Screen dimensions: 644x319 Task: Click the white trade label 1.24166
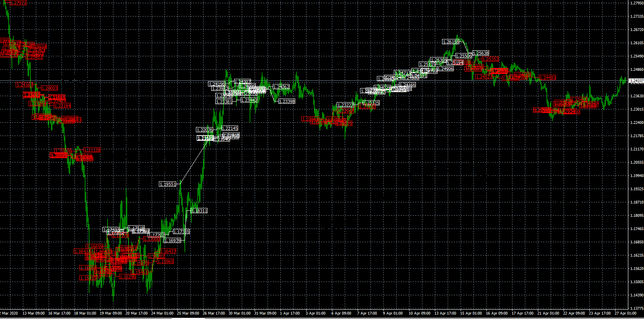(407, 85)
